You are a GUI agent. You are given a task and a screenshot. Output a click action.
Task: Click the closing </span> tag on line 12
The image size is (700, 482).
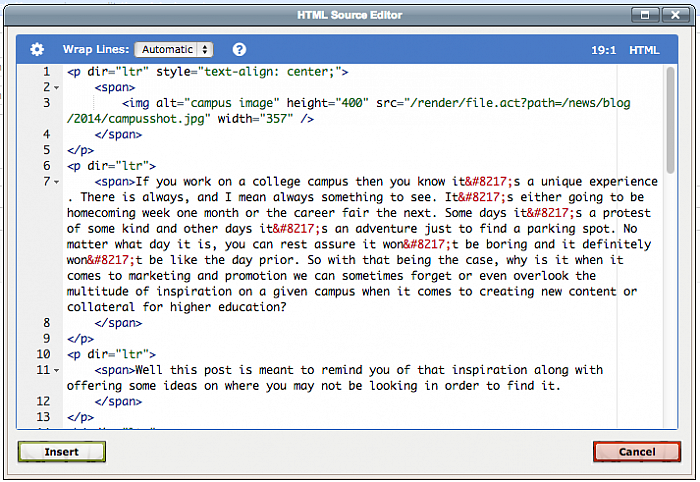[118, 401]
